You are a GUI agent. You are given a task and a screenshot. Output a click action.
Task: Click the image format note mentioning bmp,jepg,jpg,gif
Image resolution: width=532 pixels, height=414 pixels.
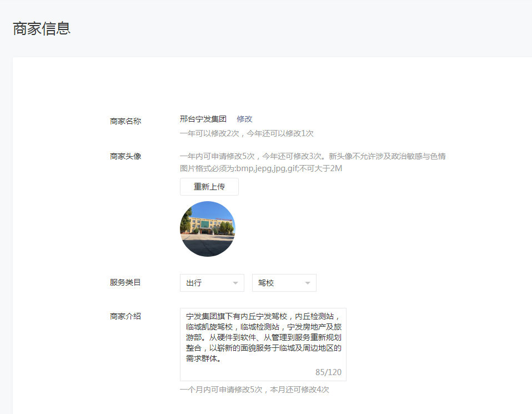pos(260,168)
